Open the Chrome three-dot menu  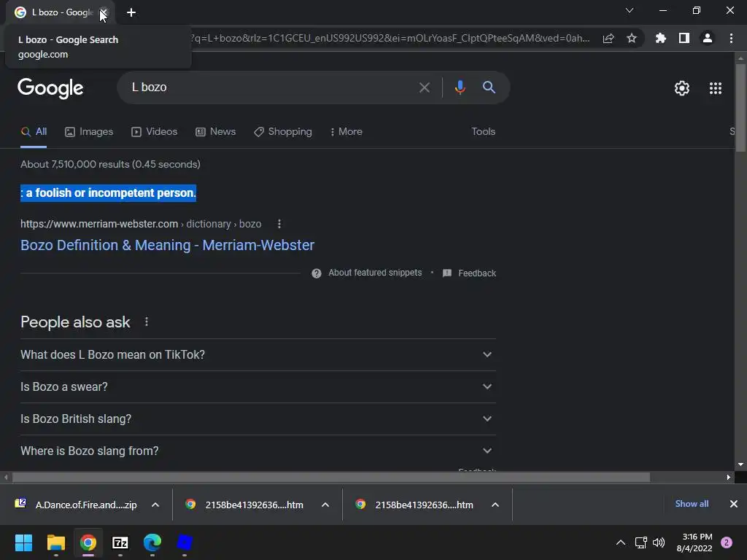[731, 38]
